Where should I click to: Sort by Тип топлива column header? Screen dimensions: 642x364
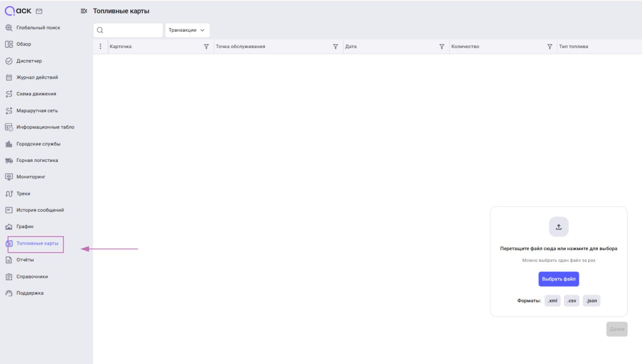tap(574, 47)
